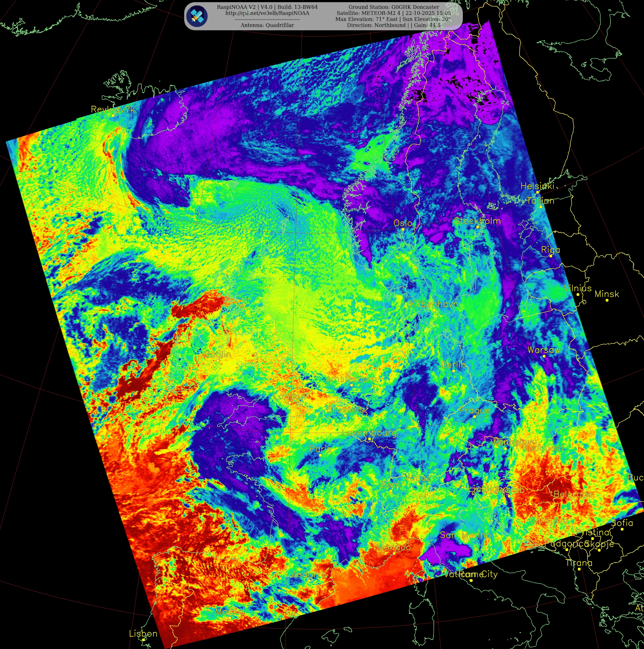Click the RaspiNOAA satellite logo icon

(x=197, y=16)
